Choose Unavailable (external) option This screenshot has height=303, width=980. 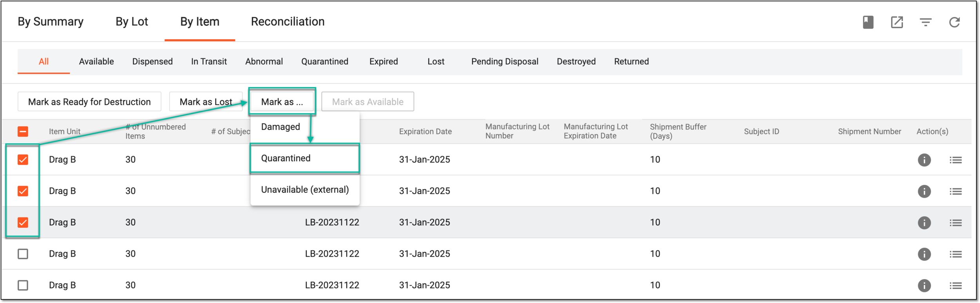click(305, 190)
